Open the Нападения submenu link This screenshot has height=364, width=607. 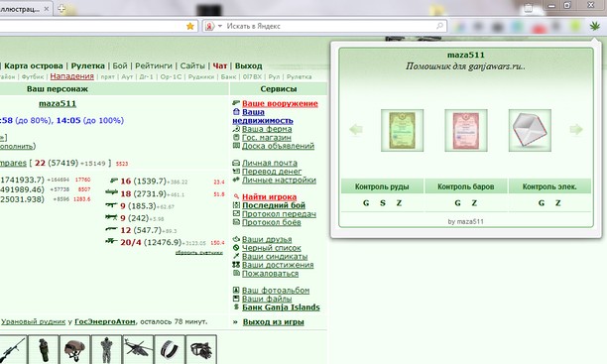(72, 76)
